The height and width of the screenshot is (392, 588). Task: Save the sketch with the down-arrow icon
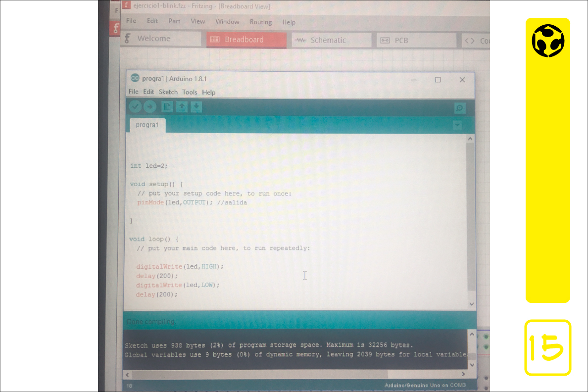[x=196, y=107]
